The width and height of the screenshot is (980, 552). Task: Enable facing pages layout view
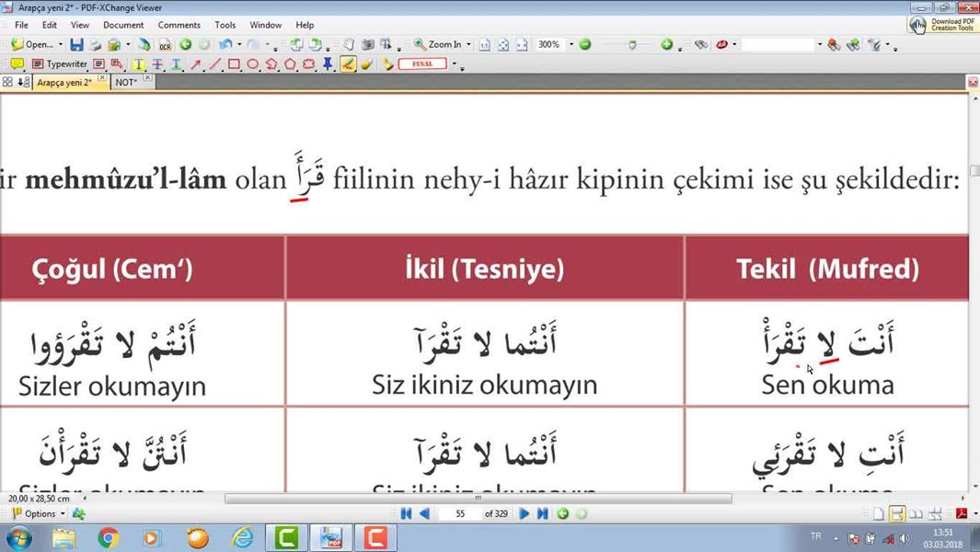pos(917,514)
